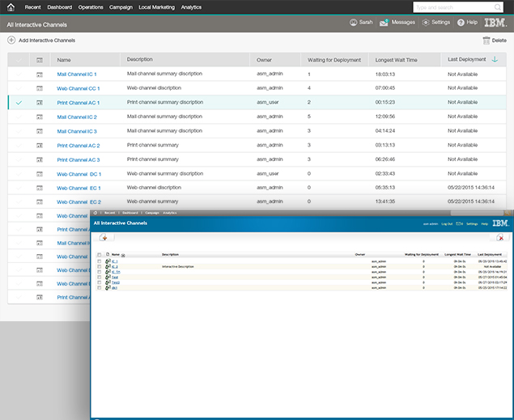Click channel icon for Web Channel DC 1

click(40, 174)
